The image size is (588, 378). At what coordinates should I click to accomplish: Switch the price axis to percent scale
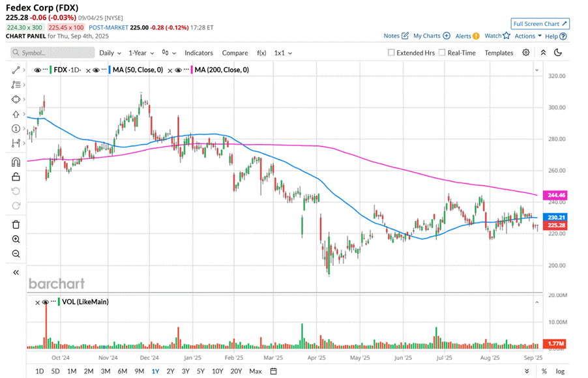pos(544,371)
